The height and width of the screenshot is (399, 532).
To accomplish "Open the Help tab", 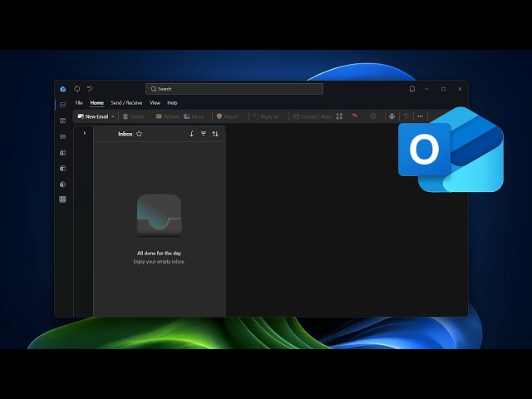I will pos(172,103).
